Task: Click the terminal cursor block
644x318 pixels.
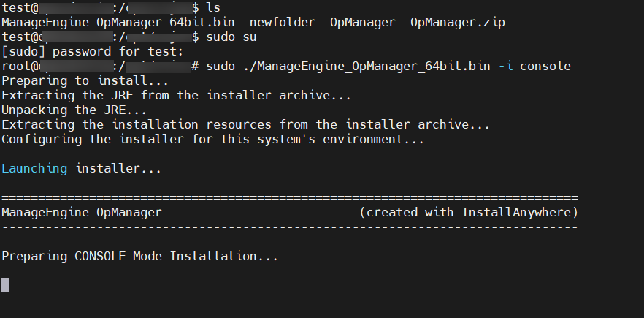Action: [x=5, y=284]
